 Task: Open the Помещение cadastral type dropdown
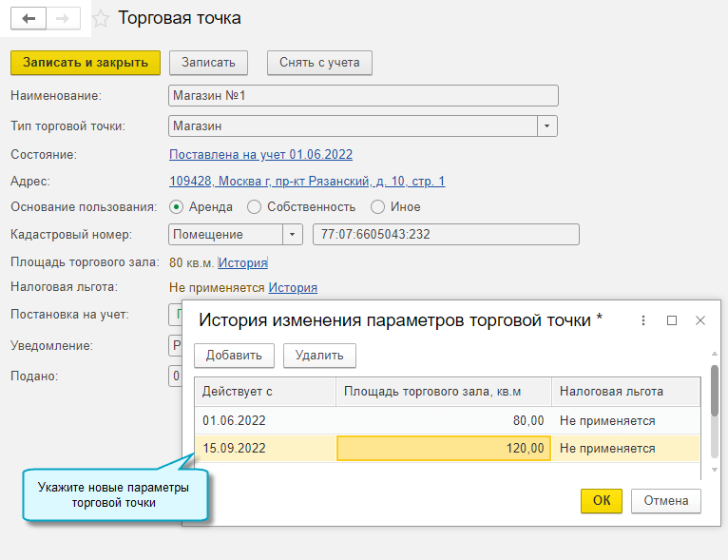point(292,235)
